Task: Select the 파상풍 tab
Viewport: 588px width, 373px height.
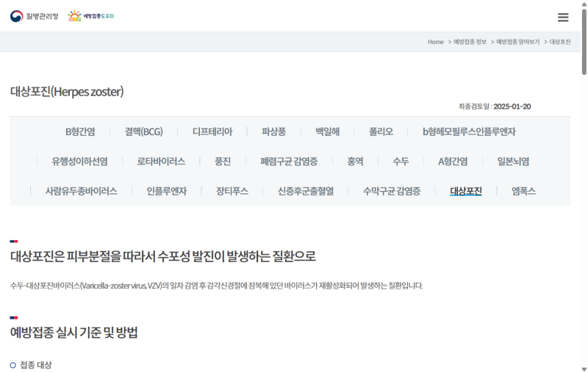Action: [273, 131]
